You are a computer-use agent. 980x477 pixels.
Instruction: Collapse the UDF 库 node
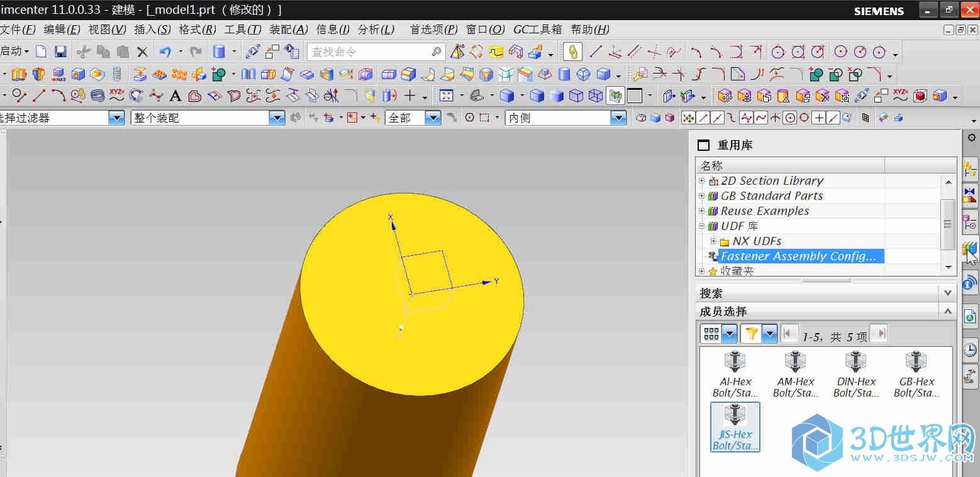[x=702, y=226]
